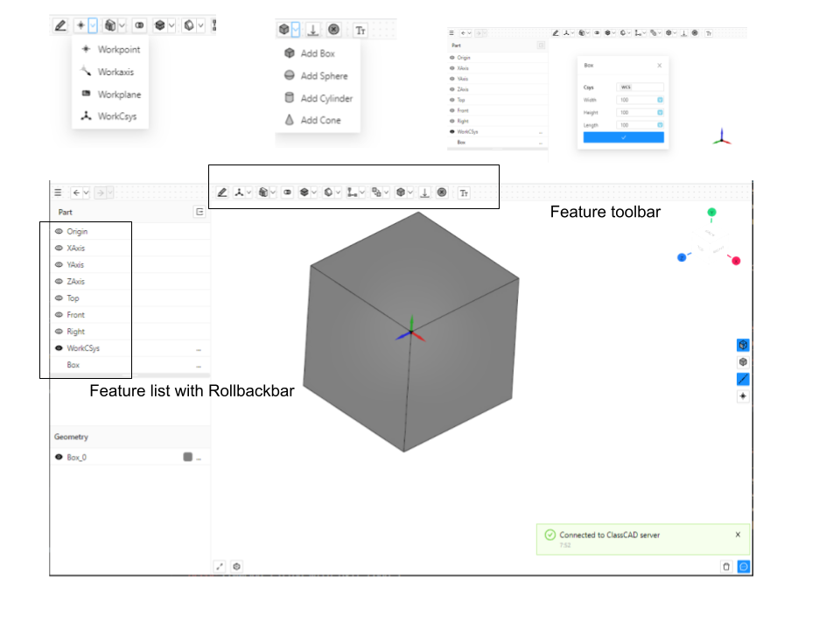
Task: Expand the back arrow history dropdown
Action: tap(86, 192)
